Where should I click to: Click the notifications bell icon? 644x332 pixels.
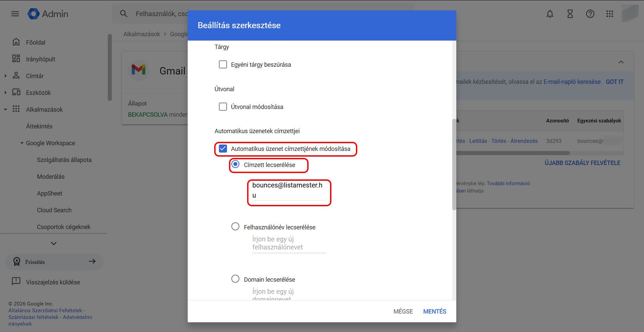[550, 14]
